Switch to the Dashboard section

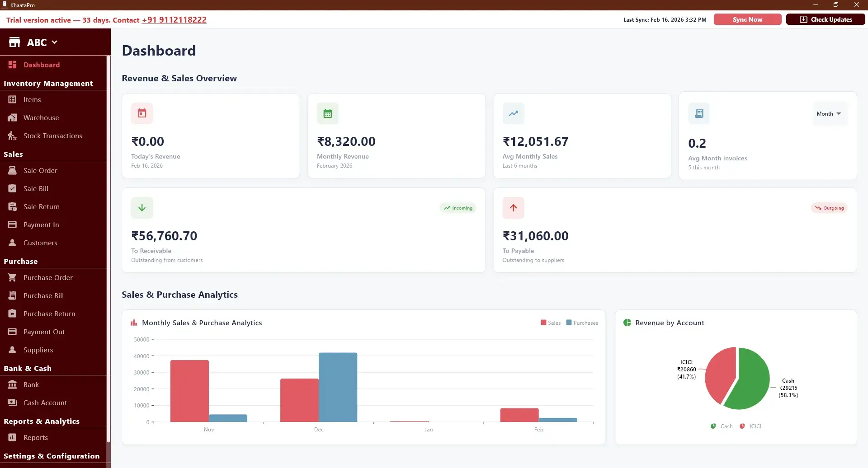(41, 65)
